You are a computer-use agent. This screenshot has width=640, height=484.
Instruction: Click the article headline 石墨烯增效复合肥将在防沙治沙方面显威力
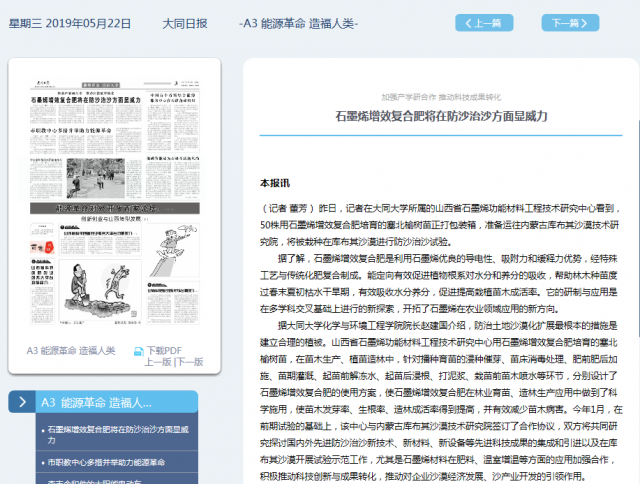[x=441, y=116]
